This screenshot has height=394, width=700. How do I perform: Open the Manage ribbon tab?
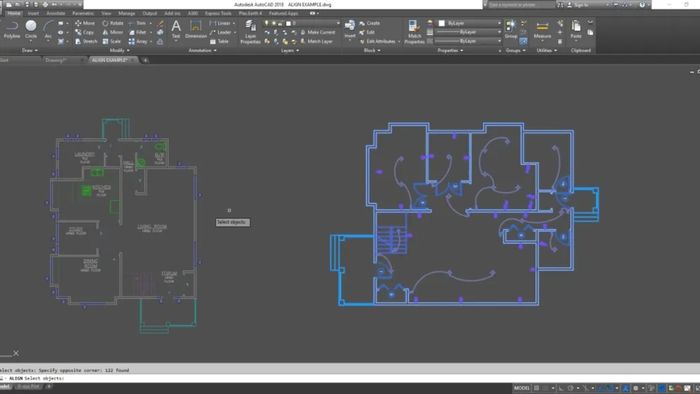126,13
